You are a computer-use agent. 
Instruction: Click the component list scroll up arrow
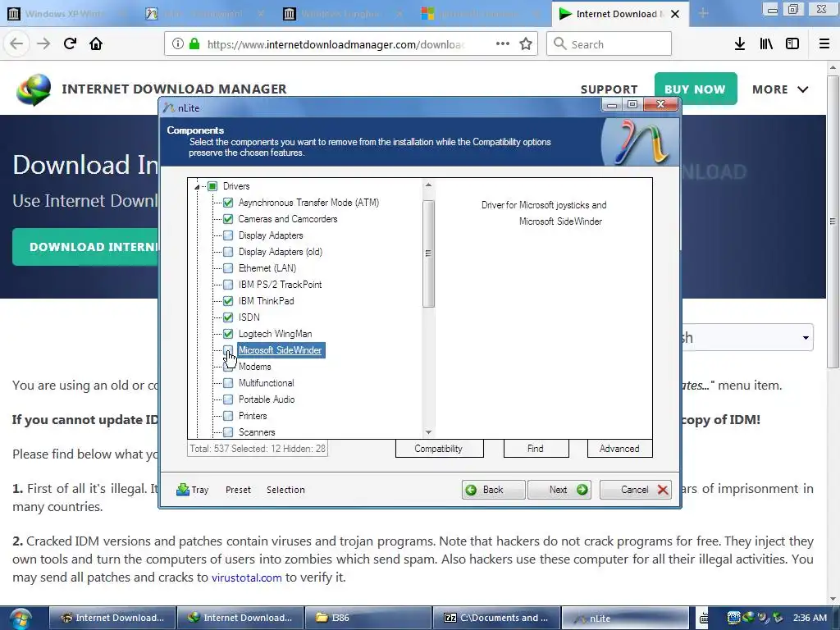pyautogui.click(x=428, y=185)
